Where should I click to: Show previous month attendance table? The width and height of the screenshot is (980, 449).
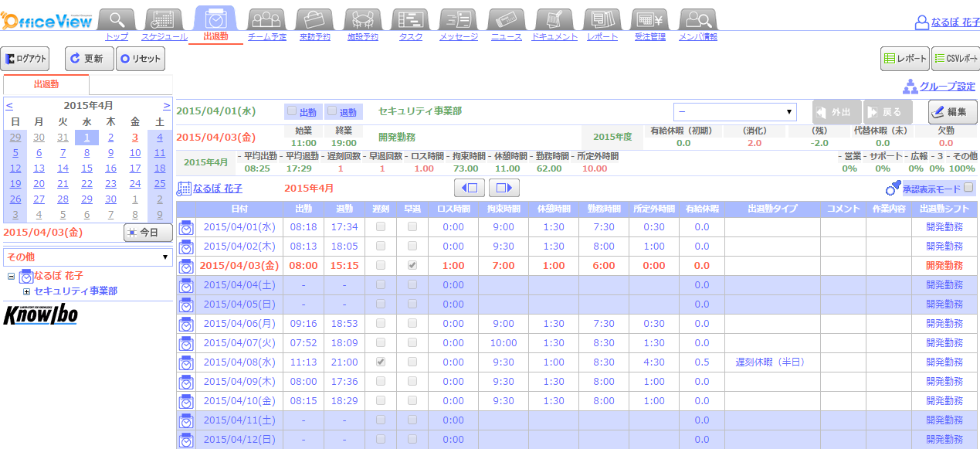[470, 188]
